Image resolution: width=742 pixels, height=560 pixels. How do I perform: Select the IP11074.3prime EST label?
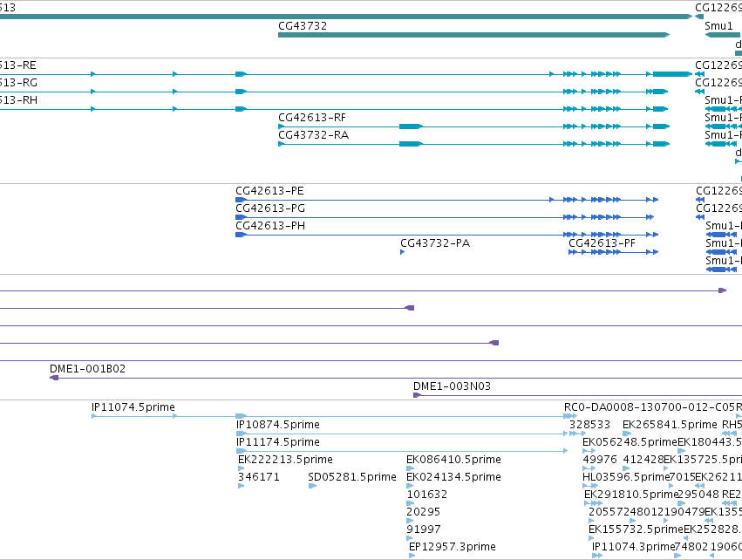click(633, 547)
